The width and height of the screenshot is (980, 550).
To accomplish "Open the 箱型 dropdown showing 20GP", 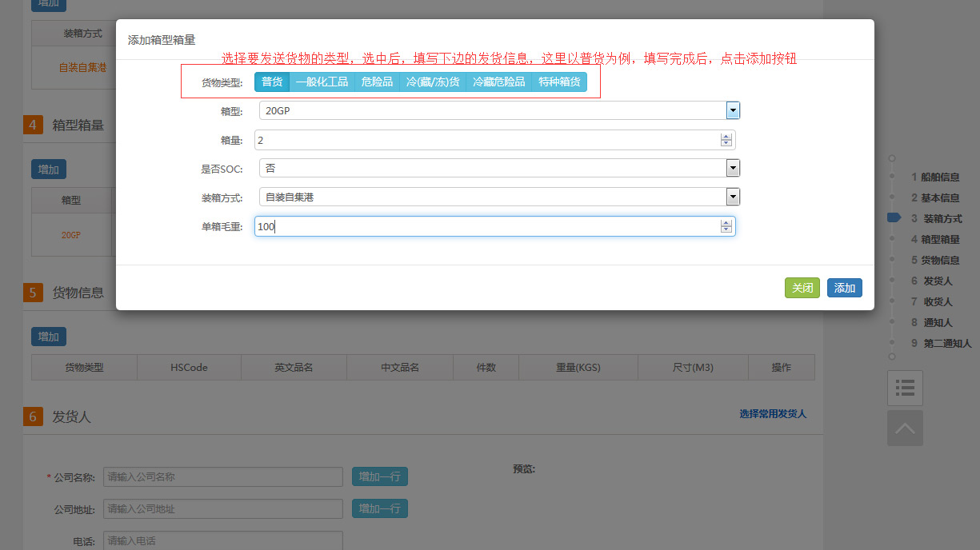I will (x=732, y=110).
